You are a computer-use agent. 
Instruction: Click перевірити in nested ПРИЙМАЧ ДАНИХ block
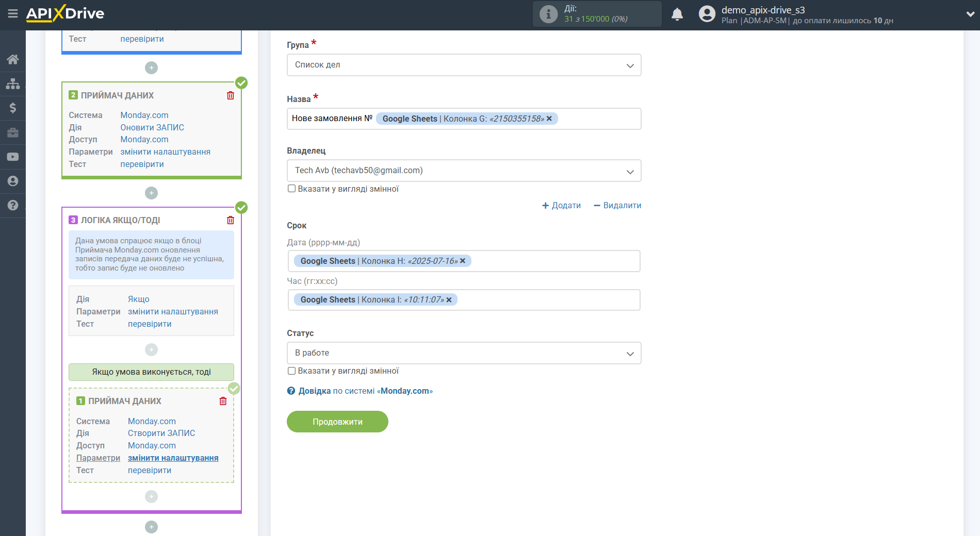pyautogui.click(x=150, y=470)
